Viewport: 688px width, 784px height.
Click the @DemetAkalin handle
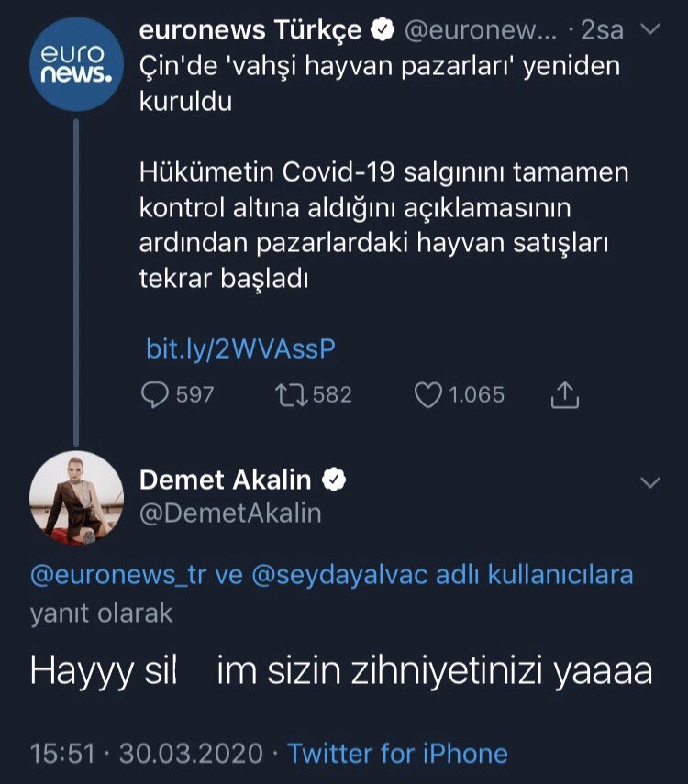[x=229, y=513]
